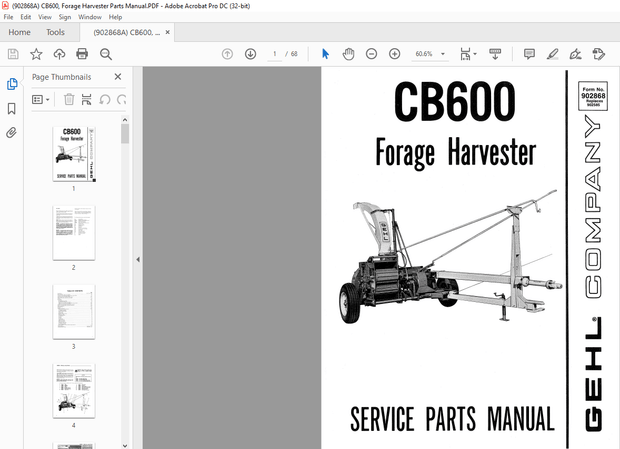620x449 pixels.
Task: Open the Window menu
Action: point(90,17)
